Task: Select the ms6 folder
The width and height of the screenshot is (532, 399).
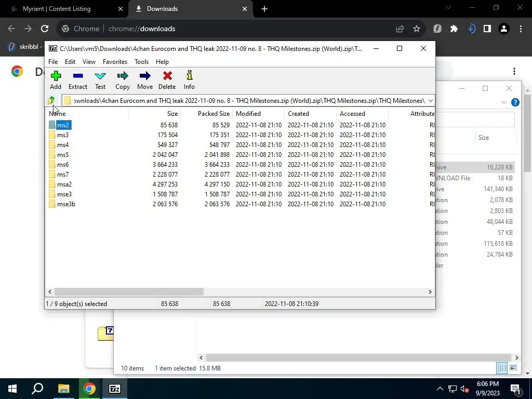Action: (63, 164)
